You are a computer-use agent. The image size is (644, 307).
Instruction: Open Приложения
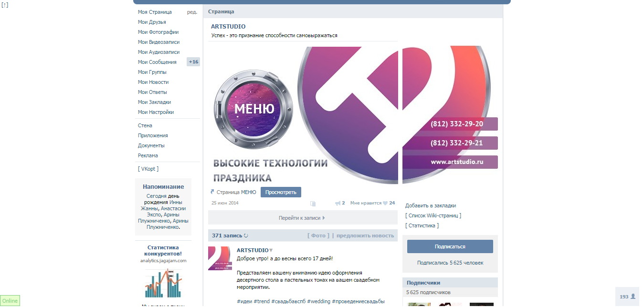coord(153,135)
